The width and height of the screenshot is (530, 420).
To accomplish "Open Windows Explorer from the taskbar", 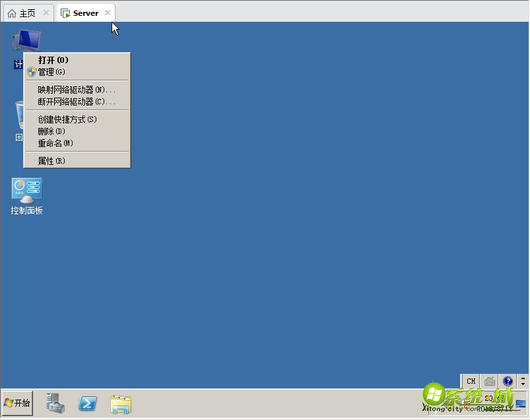I will click(x=121, y=403).
